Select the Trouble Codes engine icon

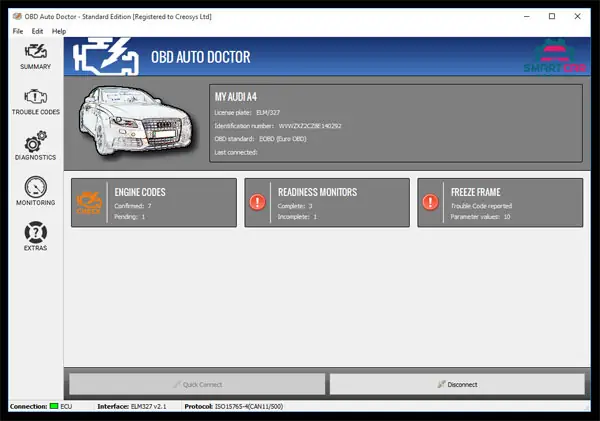(x=36, y=100)
